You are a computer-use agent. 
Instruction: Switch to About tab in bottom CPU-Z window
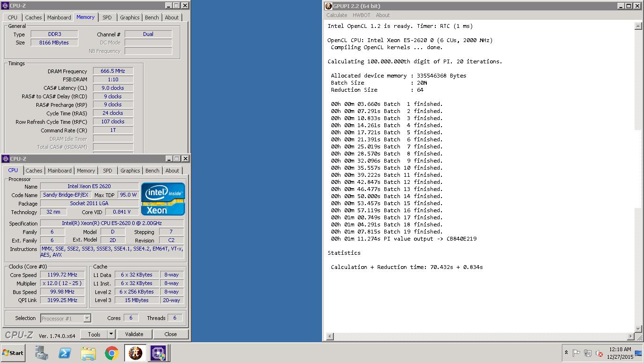[x=172, y=171]
